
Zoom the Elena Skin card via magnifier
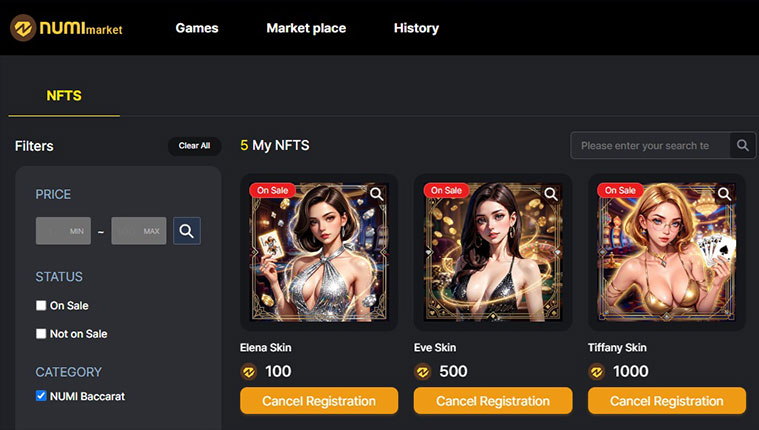coord(377,194)
